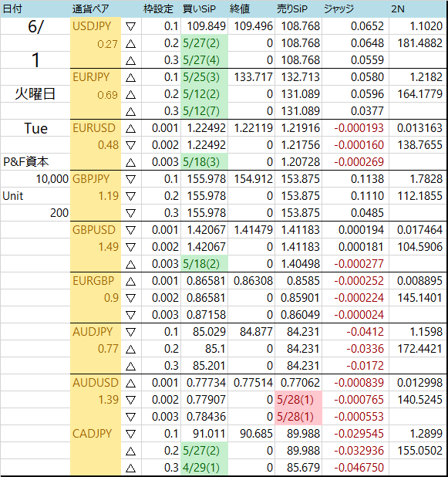Select the GBPUSD pair cell
Viewport: 448px width, 477px height.
[x=96, y=230]
